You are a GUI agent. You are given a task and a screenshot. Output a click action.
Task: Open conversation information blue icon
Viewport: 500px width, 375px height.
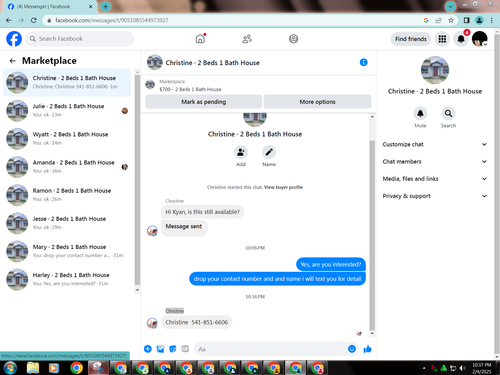click(363, 62)
